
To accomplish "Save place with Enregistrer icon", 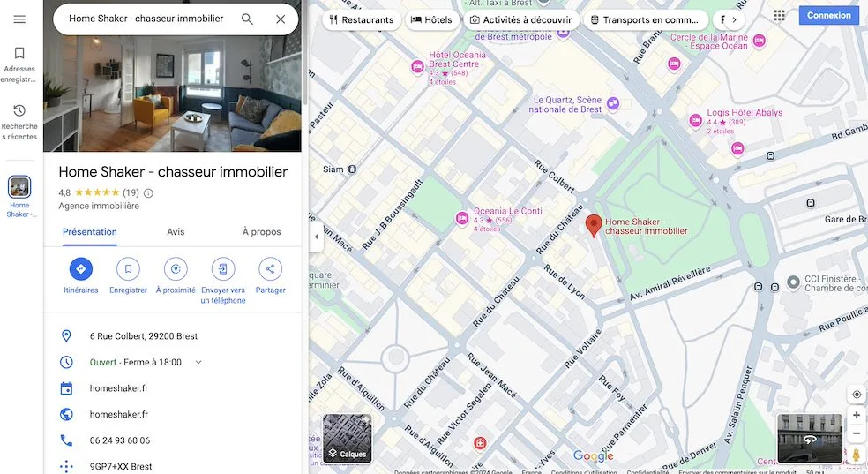I will point(128,269).
